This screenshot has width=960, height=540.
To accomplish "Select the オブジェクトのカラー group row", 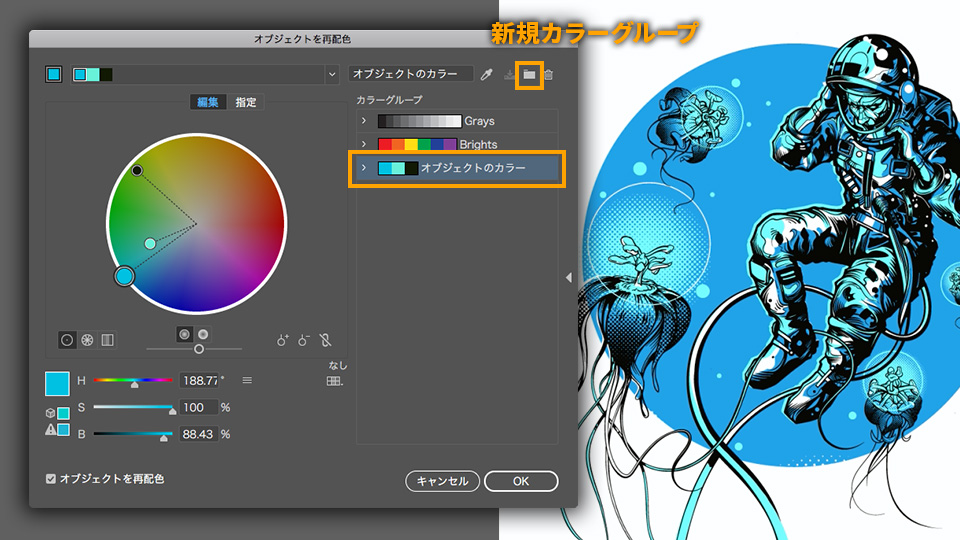I will [x=457, y=168].
